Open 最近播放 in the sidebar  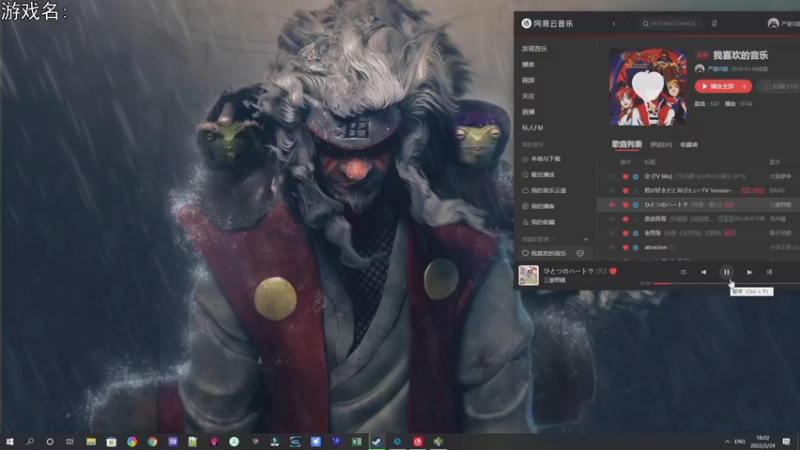(x=538, y=174)
